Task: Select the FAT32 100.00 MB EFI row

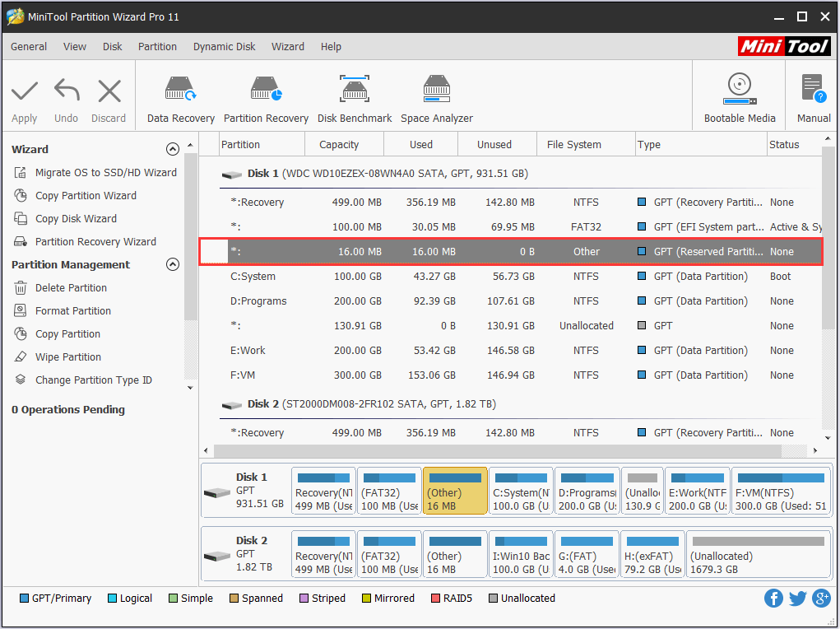Action: tap(511, 227)
